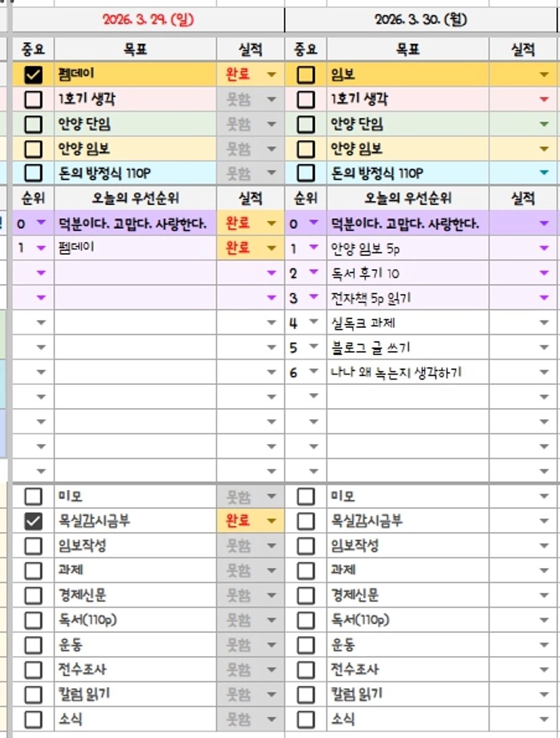Viewport: 560px width, 738px height.
Task: Open 못함 dropdown for 돈의 방정식 110P, March 29
Action: [272, 173]
